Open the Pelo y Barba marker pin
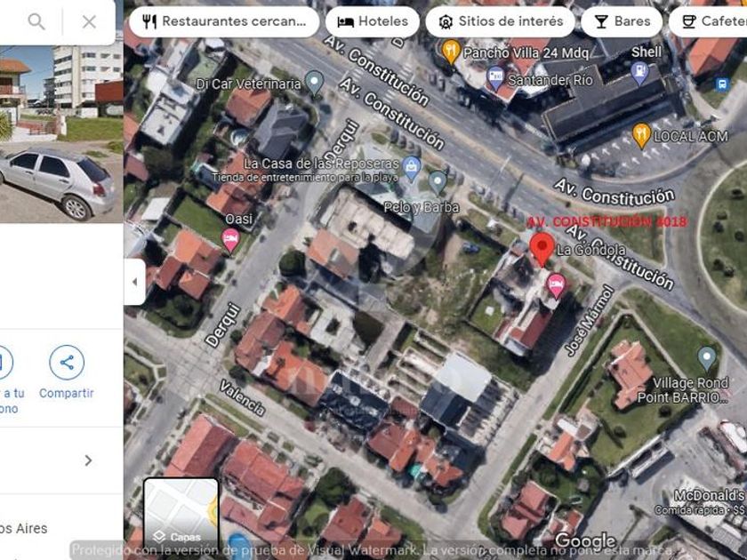Screen dimensions: 747x560 pos(438,183)
